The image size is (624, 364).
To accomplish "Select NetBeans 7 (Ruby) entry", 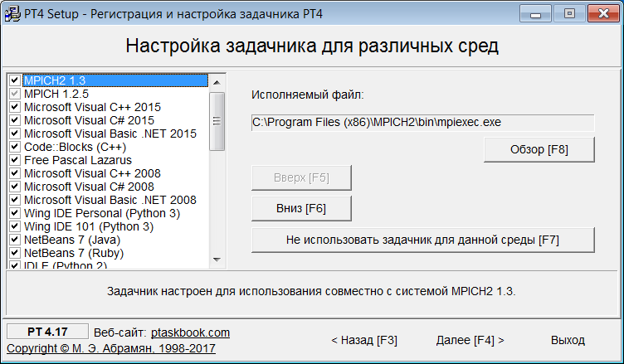I will (x=74, y=253).
